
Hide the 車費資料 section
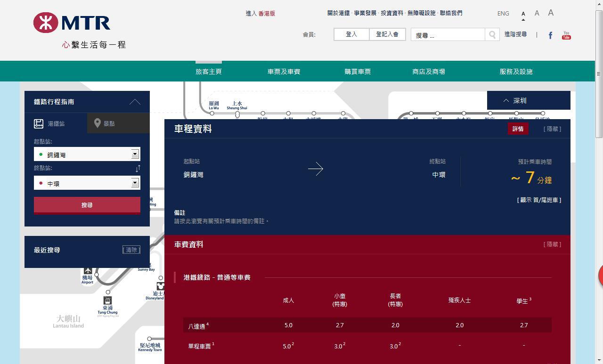coord(552,244)
